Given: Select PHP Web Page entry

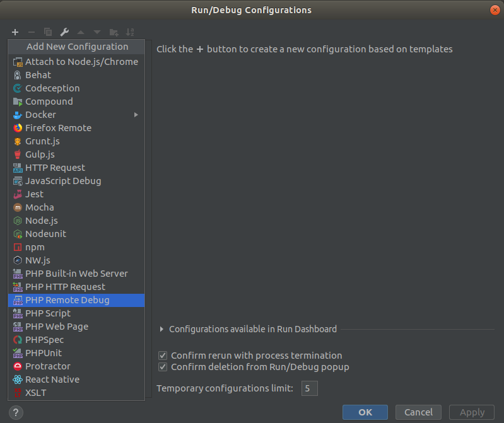Looking at the screenshot, I should click(76, 327).
